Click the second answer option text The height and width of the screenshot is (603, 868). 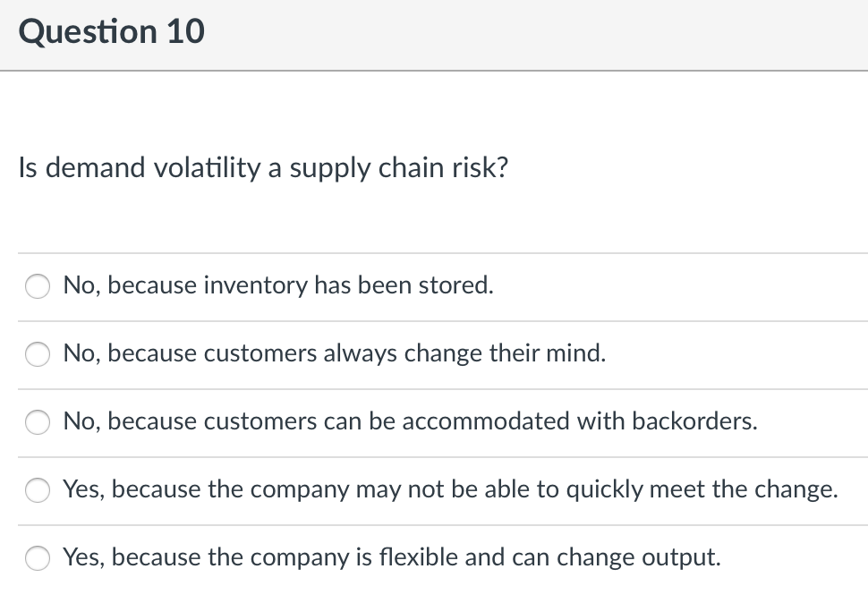(x=335, y=353)
